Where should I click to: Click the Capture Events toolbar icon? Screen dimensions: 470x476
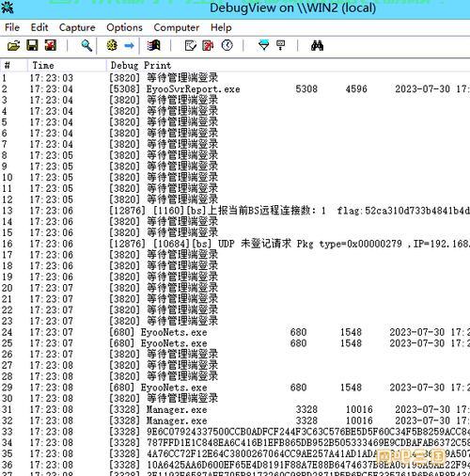point(154,45)
